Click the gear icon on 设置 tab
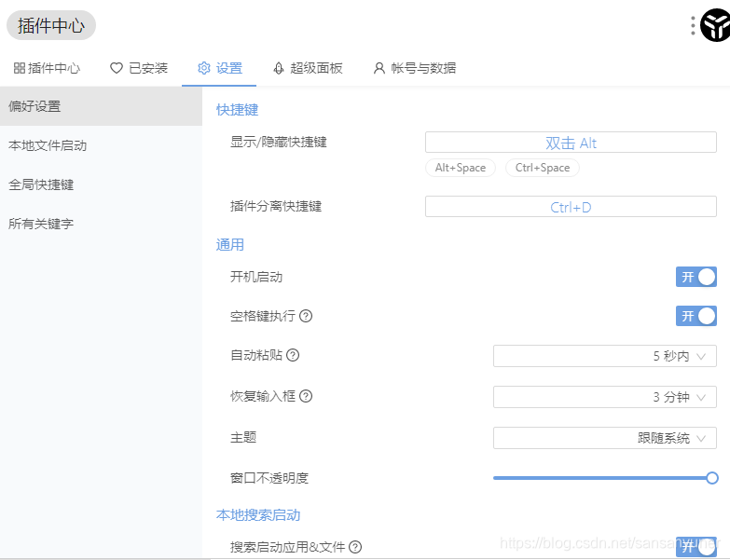The width and height of the screenshot is (730, 560). tap(204, 68)
